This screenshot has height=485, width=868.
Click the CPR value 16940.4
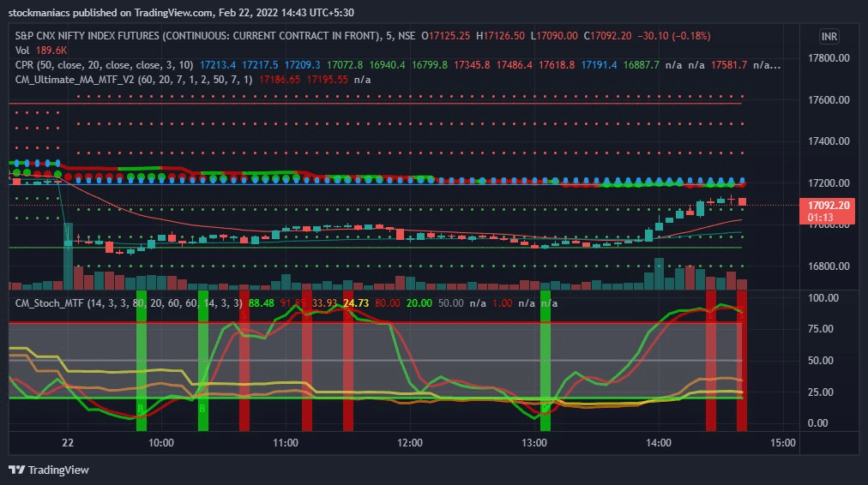(x=387, y=65)
